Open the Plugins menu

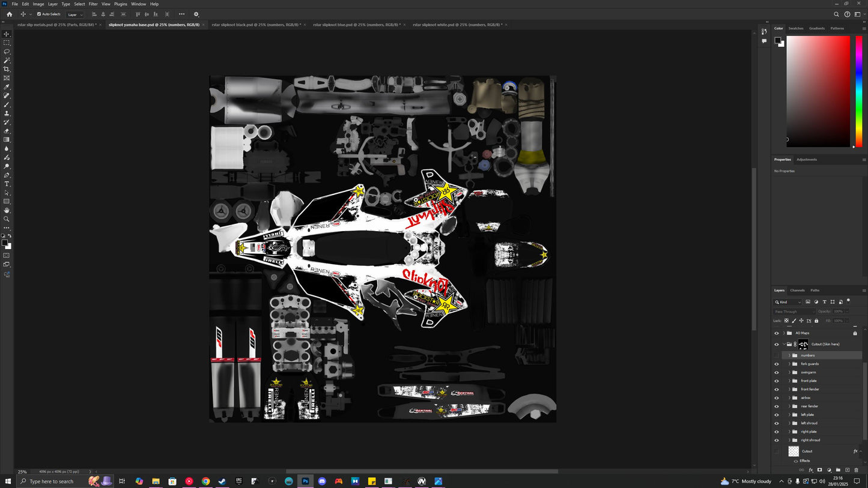121,4
